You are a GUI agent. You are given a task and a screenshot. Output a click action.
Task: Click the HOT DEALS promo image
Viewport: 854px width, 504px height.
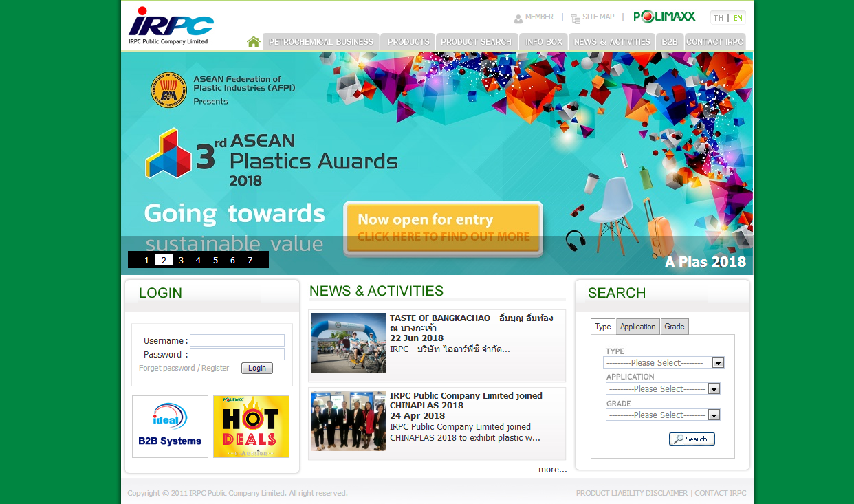[251, 426]
